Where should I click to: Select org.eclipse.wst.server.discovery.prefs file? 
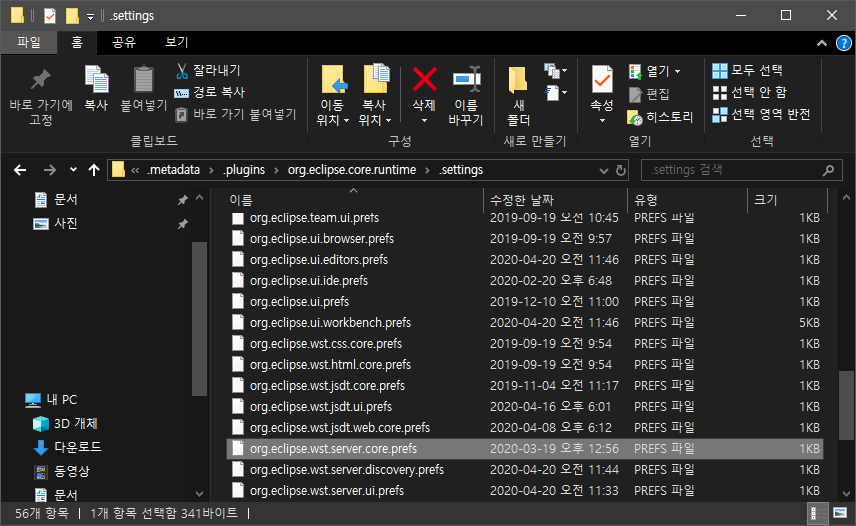(525, 470)
